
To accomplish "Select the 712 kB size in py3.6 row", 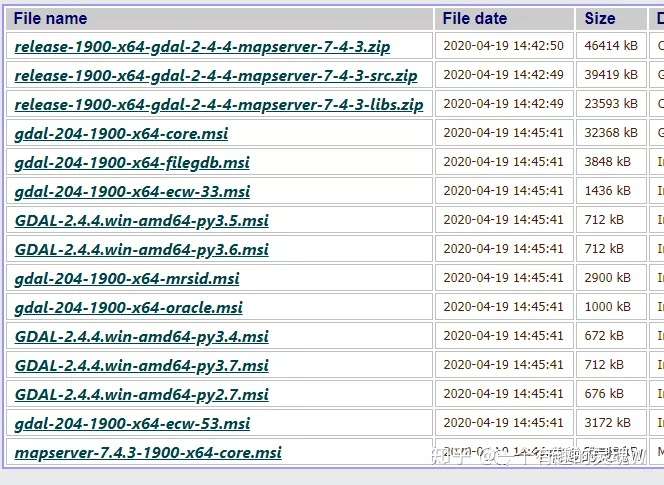I will coord(604,249).
